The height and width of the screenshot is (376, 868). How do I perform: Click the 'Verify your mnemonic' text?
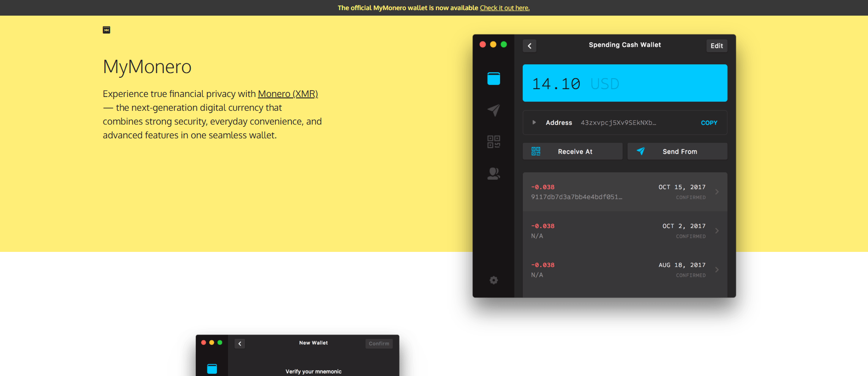tap(314, 371)
